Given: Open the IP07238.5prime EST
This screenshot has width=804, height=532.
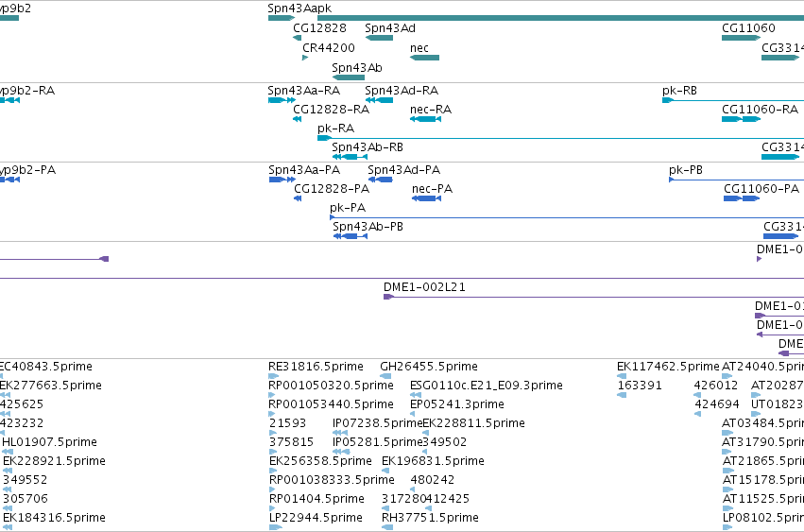Looking at the screenshot, I should click(x=340, y=433).
